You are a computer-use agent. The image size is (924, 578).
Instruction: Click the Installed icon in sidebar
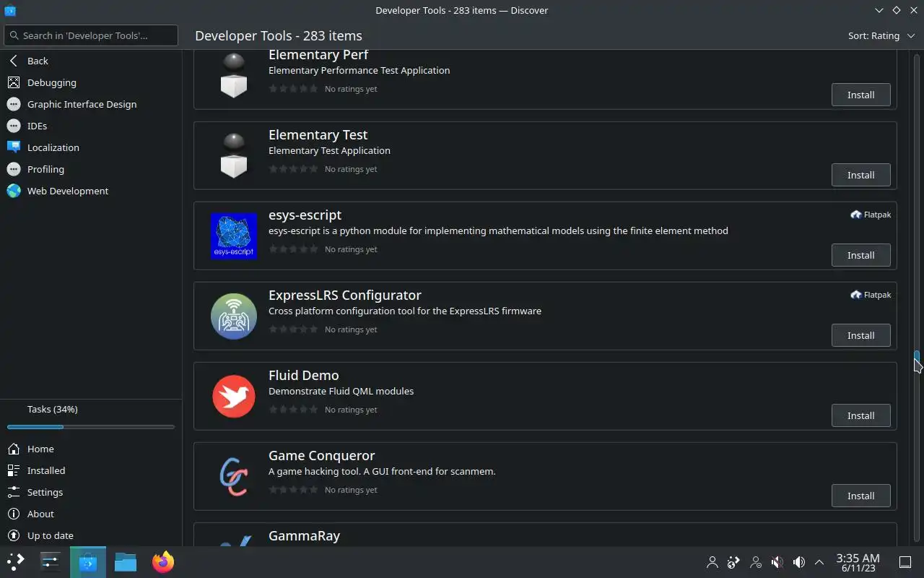[14, 470]
